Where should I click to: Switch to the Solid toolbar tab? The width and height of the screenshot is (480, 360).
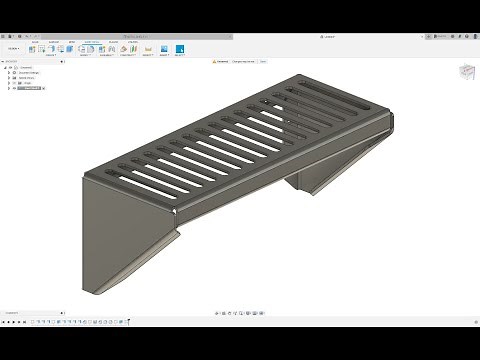(x=35, y=42)
